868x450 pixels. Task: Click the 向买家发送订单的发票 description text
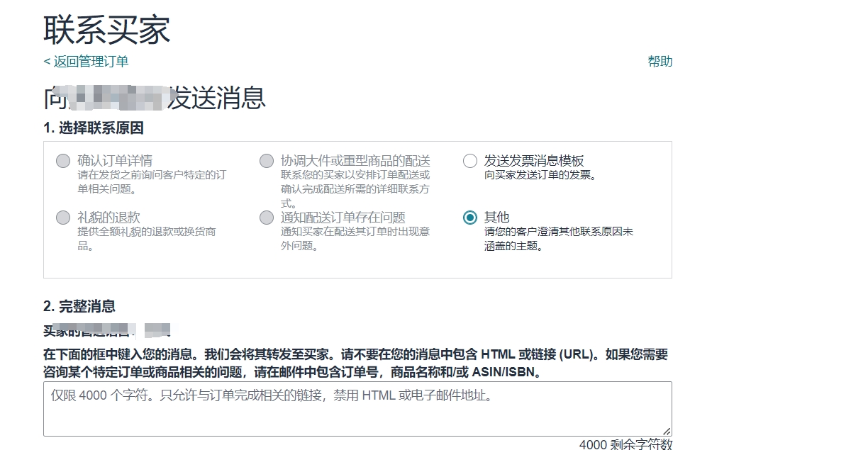click(x=540, y=175)
